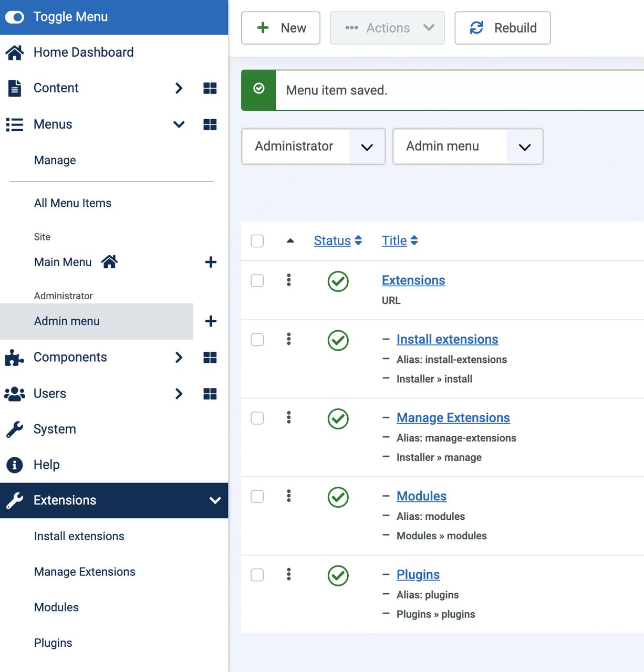644x672 pixels.
Task: Toggle published status of Plugins item
Action: pos(338,575)
